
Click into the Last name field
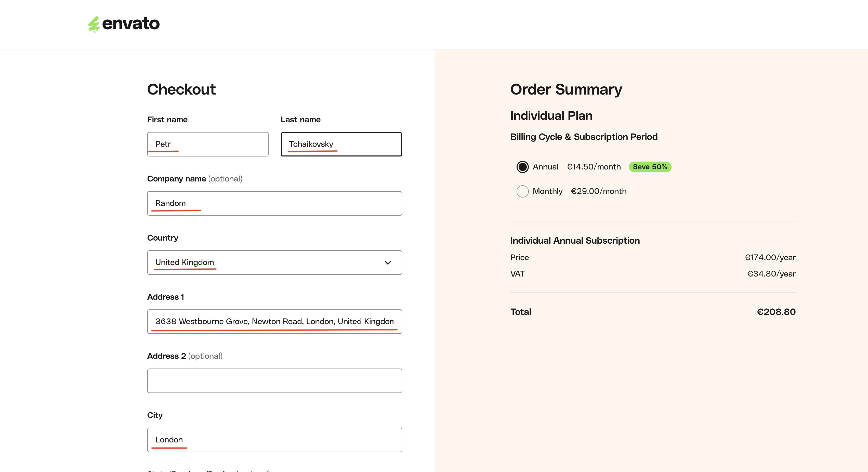341,144
